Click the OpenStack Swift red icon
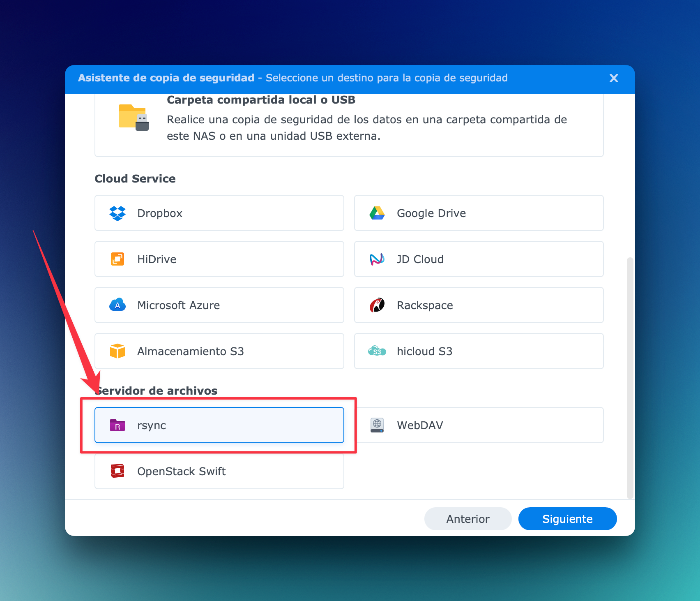The image size is (700, 601). click(117, 471)
